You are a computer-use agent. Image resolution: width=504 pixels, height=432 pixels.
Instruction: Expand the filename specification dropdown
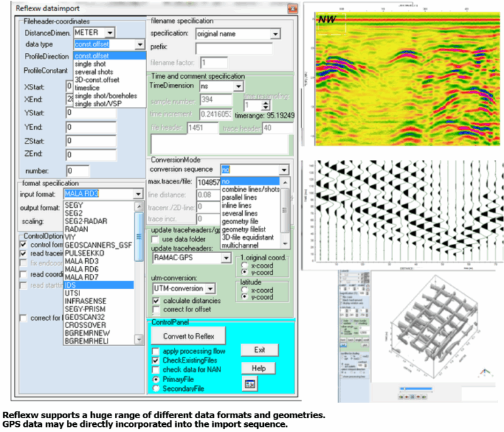coord(274,33)
